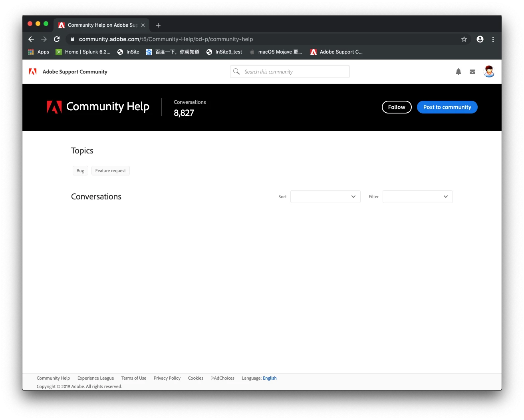This screenshot has width=524, height=420.
Task: Open Privacy Policy footer link
Action: click(167, 378)
